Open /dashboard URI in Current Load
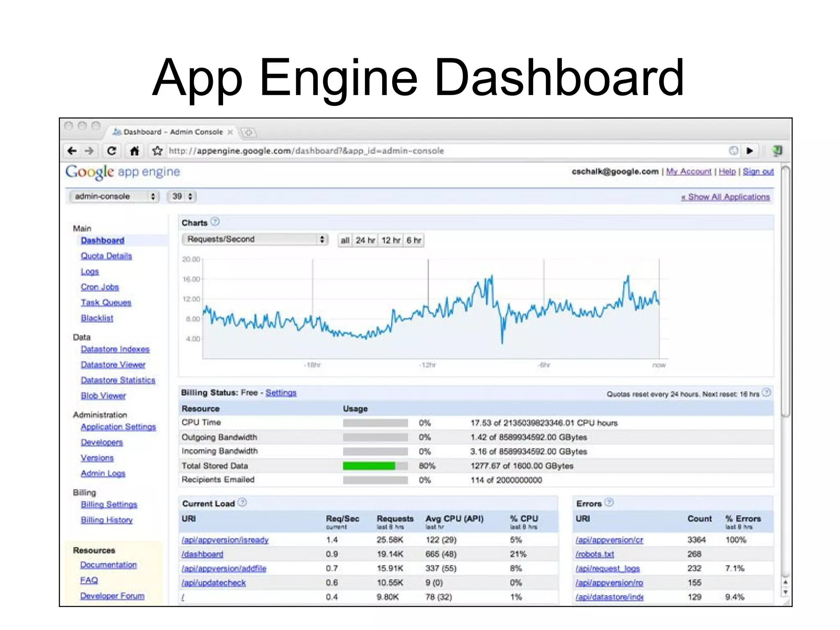This screenshot has width=840, height=630. (x=202, y=555)
